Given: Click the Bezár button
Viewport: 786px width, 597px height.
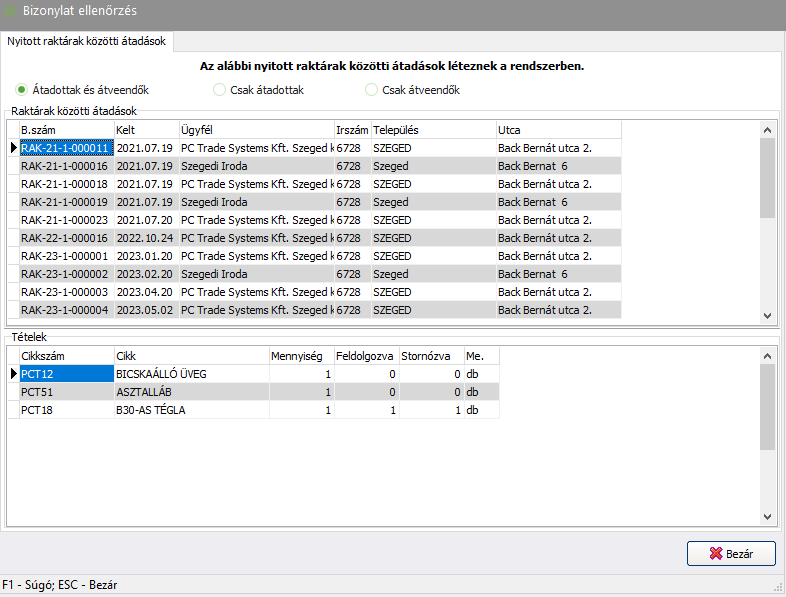Looking at the screenshot, I should point(731,553).
